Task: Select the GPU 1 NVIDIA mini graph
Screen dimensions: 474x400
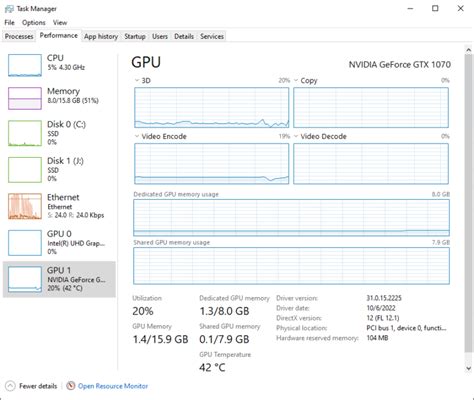Action: click(x=25, y=279)
